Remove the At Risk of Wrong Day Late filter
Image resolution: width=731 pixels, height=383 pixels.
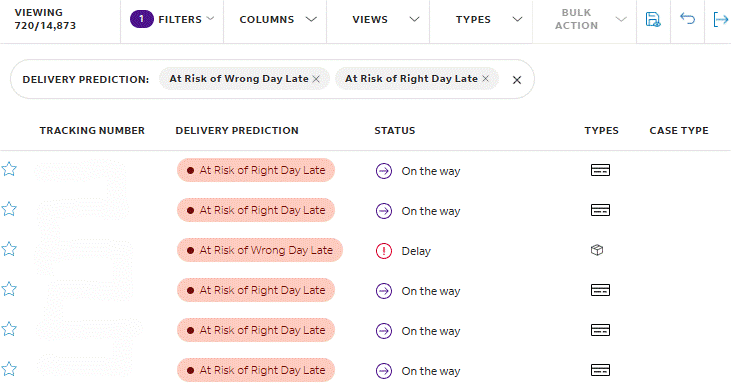coord(316,79)
